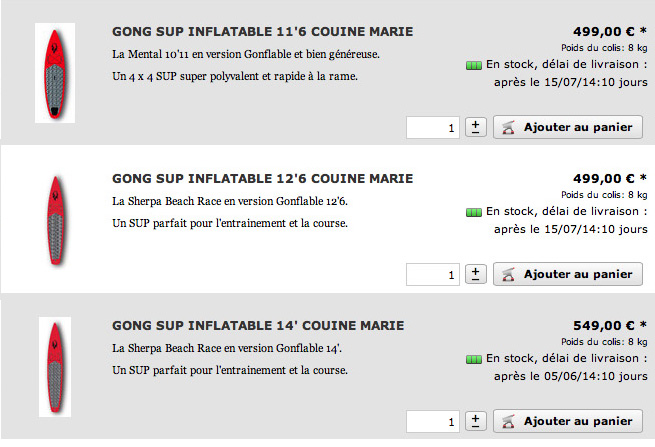Open GONG SUP INFLATABLE 14' COUINE MARIE title
This screenshot has height=447, width=655.
click(258, 326)
